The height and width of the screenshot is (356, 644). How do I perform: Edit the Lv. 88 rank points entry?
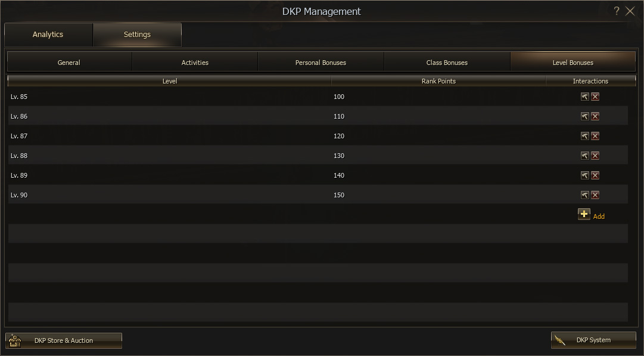point(584,156)
